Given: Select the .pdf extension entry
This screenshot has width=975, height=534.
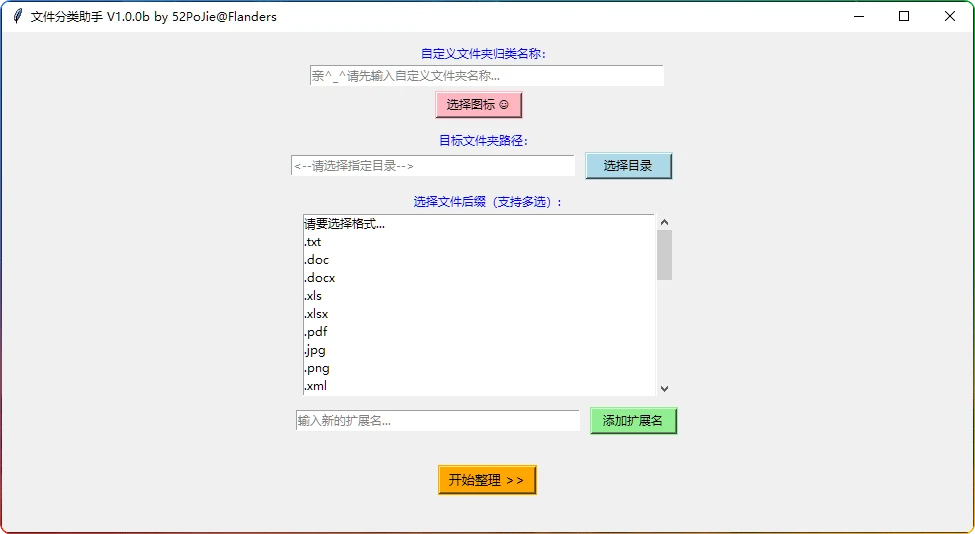Looking at the screenshot, I should 479,332.
